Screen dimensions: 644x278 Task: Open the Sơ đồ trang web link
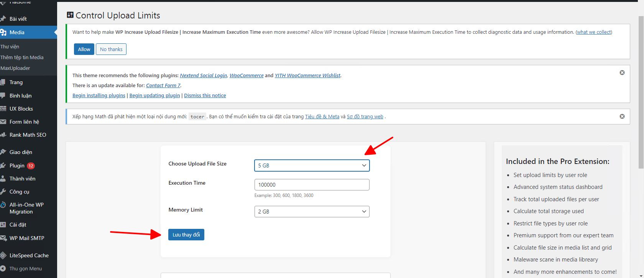[x=365, y=117]
